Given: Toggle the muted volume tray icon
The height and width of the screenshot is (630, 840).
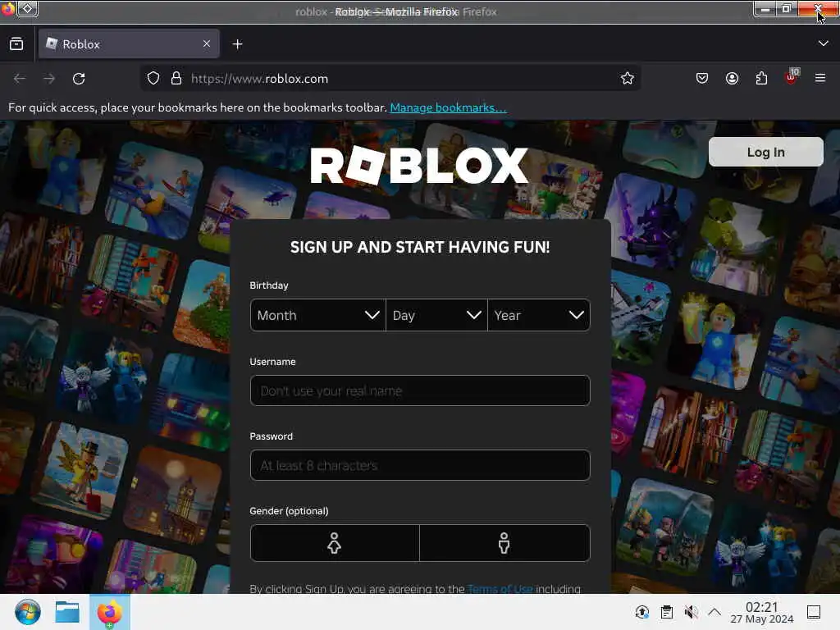Looking at the screenshot, I should pyautogui.click(x=691, y=612).
